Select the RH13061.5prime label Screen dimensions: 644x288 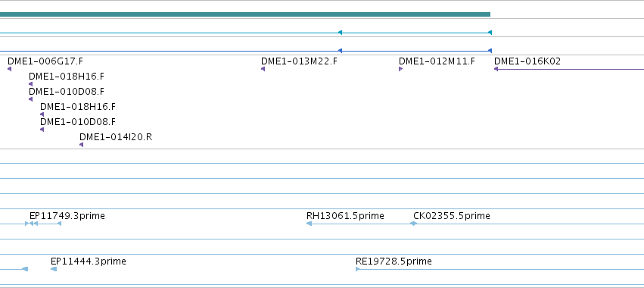point(345,216)
